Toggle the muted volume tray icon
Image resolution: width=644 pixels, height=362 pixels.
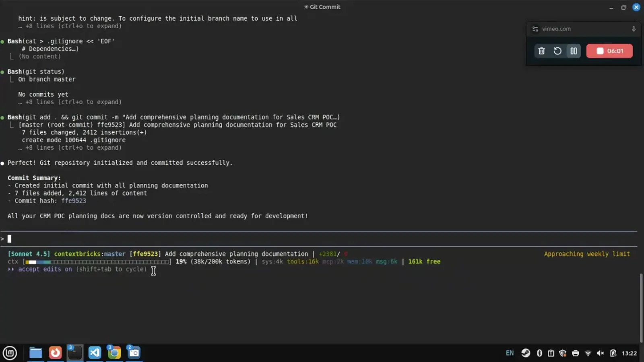[x=601, y=353]
